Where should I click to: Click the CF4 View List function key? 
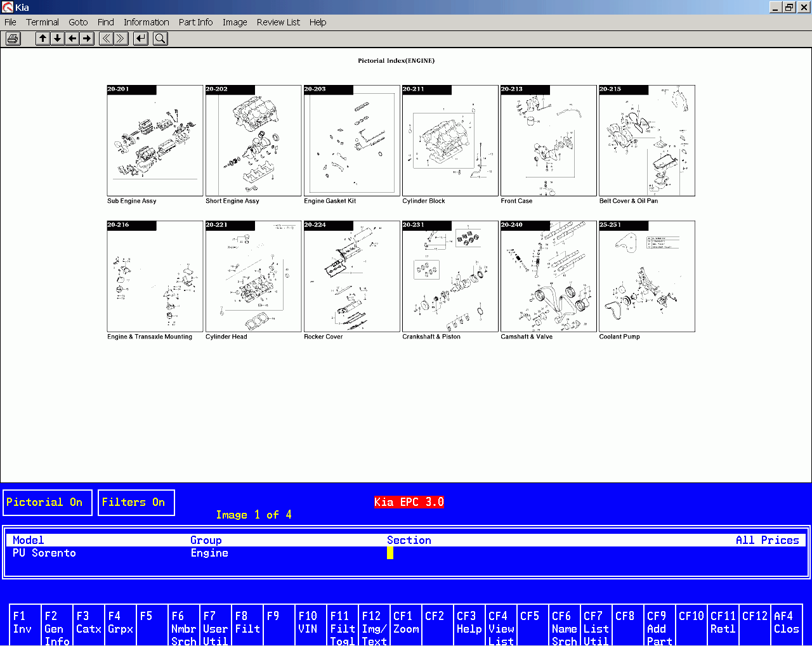click(x=501, y=626)
